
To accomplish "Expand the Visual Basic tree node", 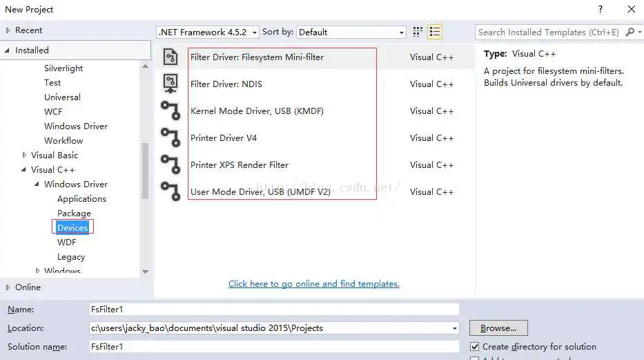I will [25, 155].
